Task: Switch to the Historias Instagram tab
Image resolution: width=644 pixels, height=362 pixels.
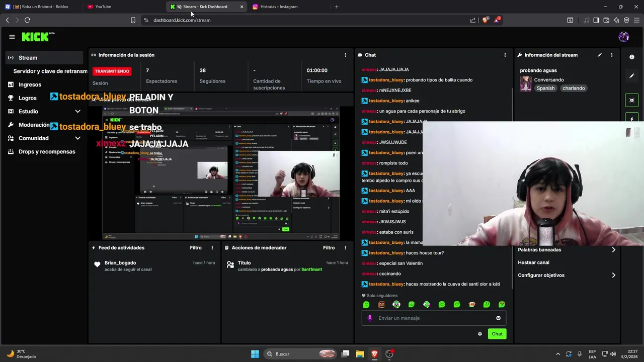Action: click(288, 7)
